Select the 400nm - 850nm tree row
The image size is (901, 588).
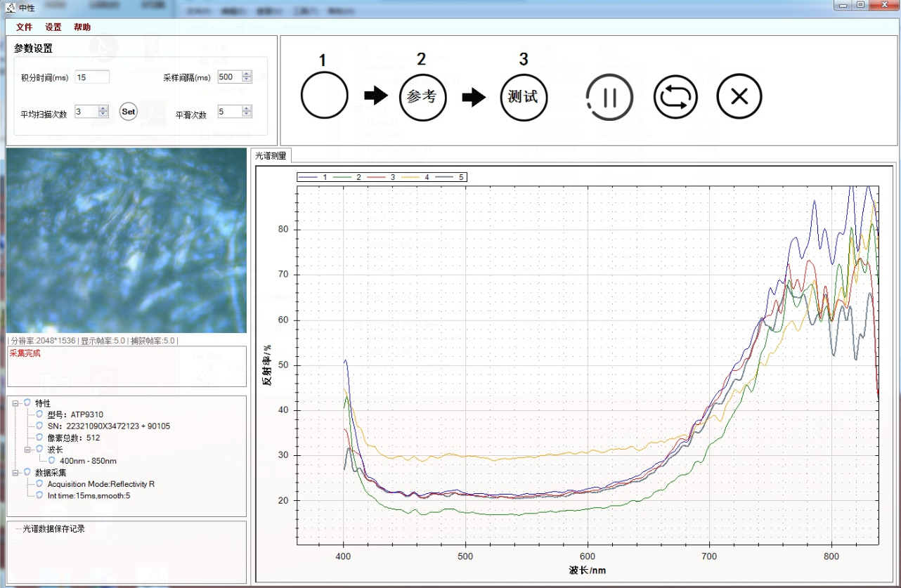tap(88, 461)
